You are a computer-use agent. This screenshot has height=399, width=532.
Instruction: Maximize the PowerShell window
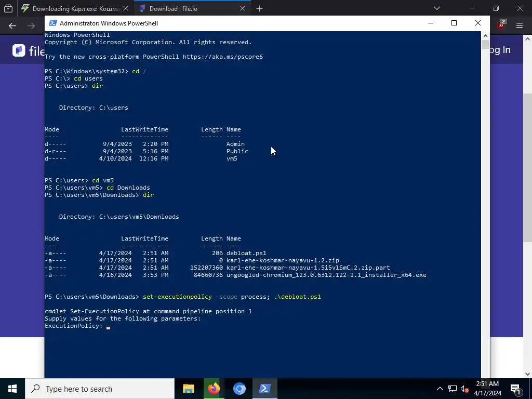454,23
